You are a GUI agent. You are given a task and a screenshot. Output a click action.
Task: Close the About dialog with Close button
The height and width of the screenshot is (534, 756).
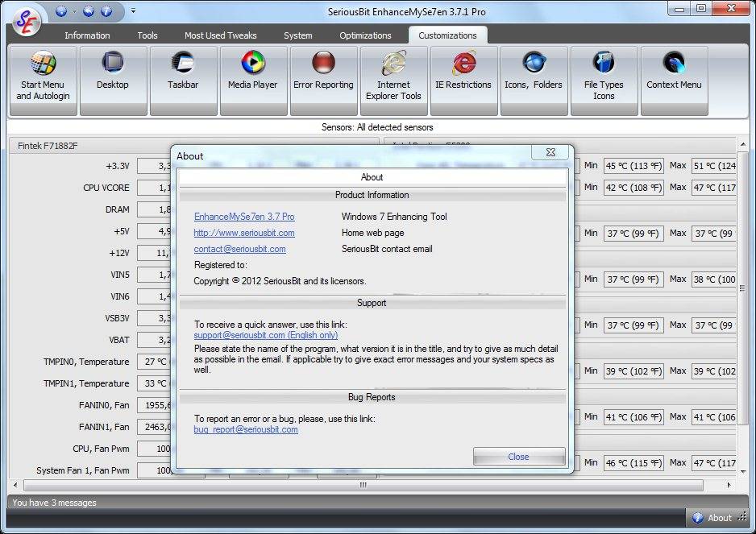(x=519, y=457)
